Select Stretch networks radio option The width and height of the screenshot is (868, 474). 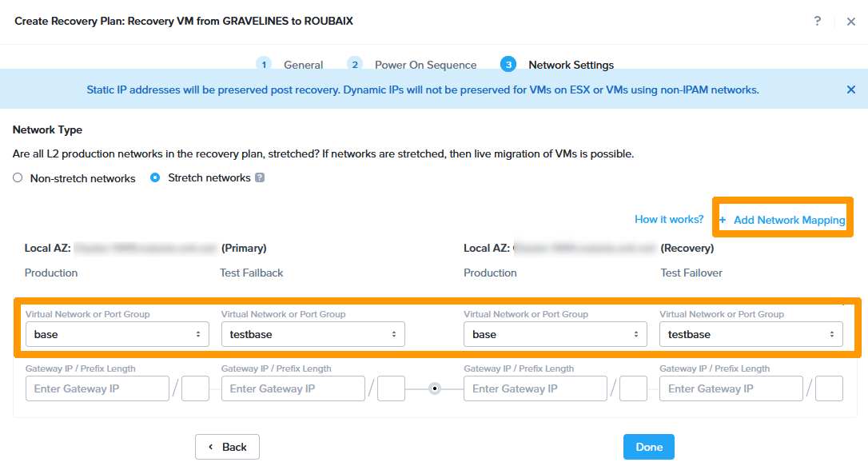155,177
